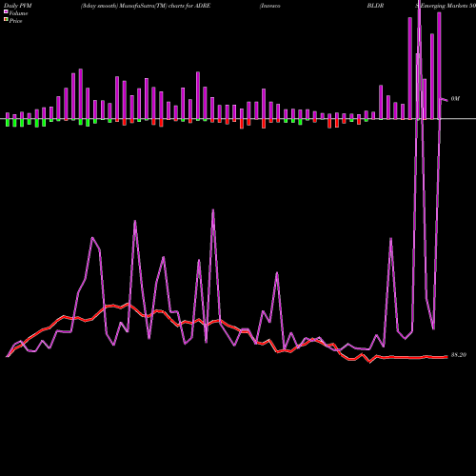Click the Emerging Markets 50 header text

tap(447, 6)
